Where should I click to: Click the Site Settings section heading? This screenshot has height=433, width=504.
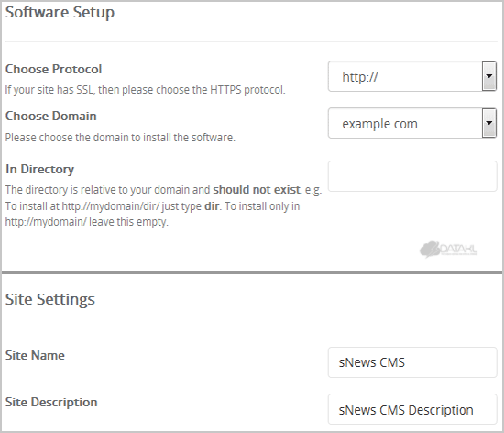coord(50,299)
